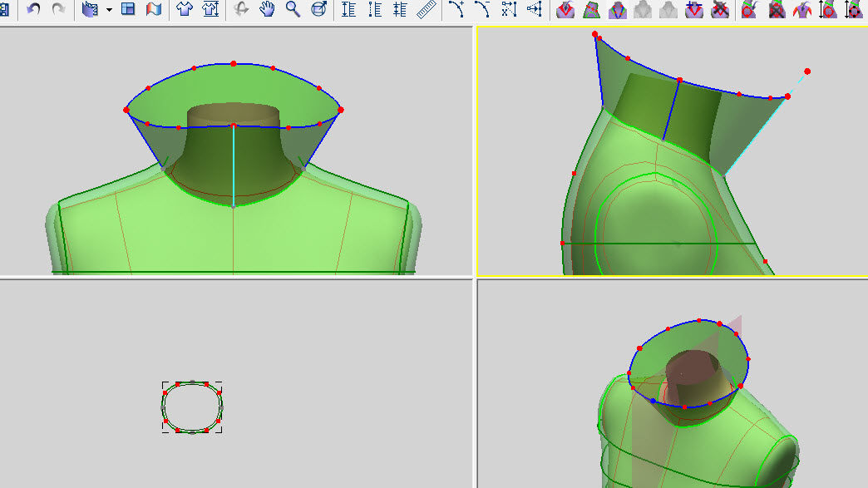Click the red top-center collar control point in front view
868x488 pixels.
coord(234,63)
